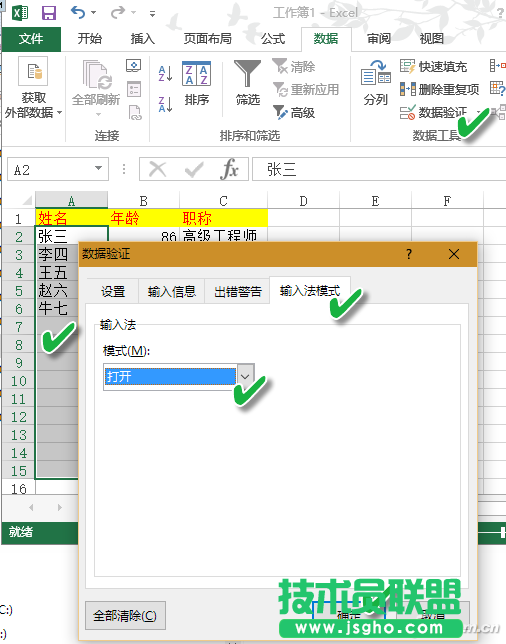Image resolution: width=506 pixels, height=644 pixels.
Task: Select 输入法模式 tab in dialog
Action: 310,291
